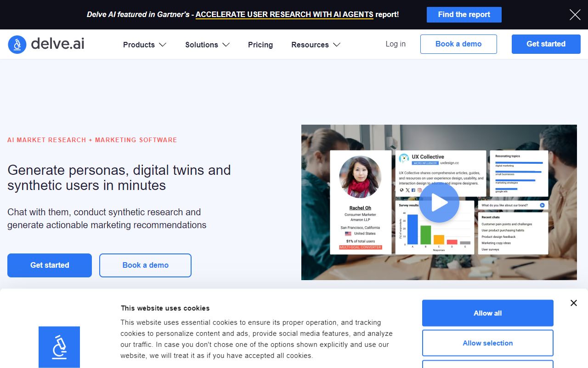Dismiss the Gartner announcement banner
This screenshot has width=588, height=368.
point(575,15)
